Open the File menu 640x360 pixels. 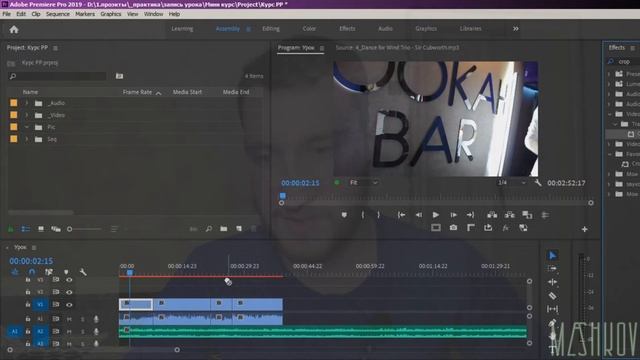7,14
